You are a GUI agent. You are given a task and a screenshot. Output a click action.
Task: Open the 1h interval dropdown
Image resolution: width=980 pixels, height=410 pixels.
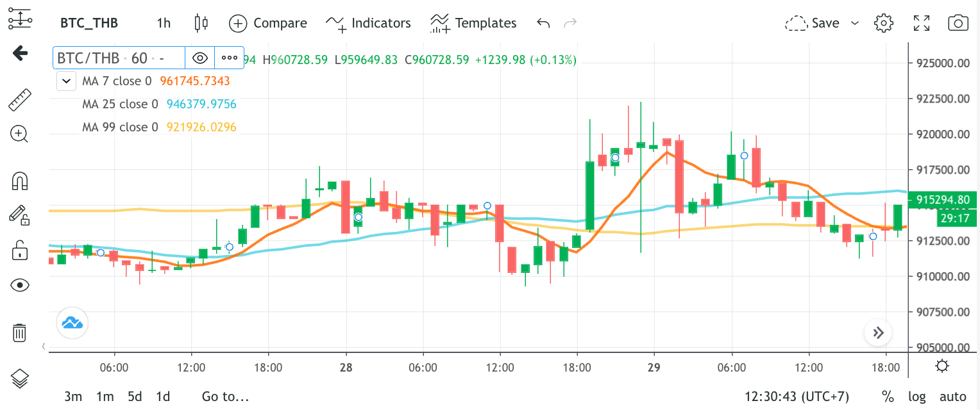[x=164, y=23]
